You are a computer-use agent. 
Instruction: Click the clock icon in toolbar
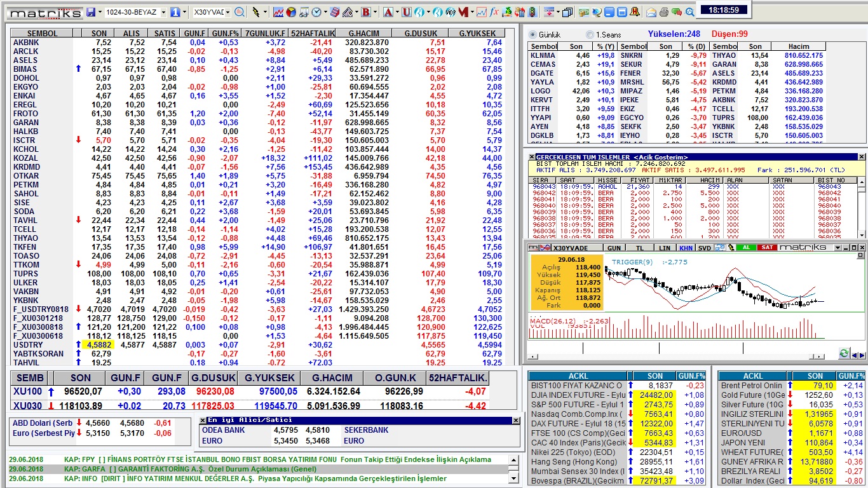coord(316,12)
